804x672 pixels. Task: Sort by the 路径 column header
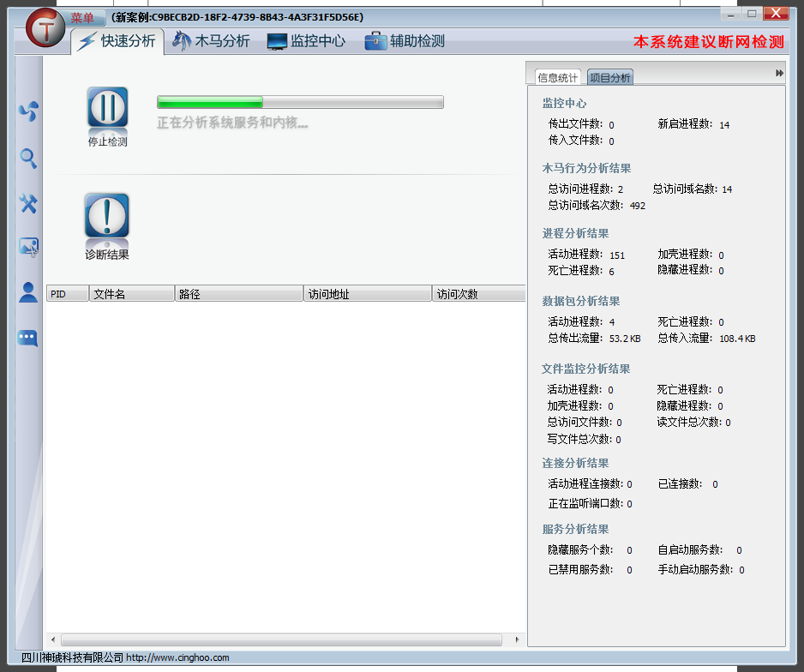[x=239, y=294]
